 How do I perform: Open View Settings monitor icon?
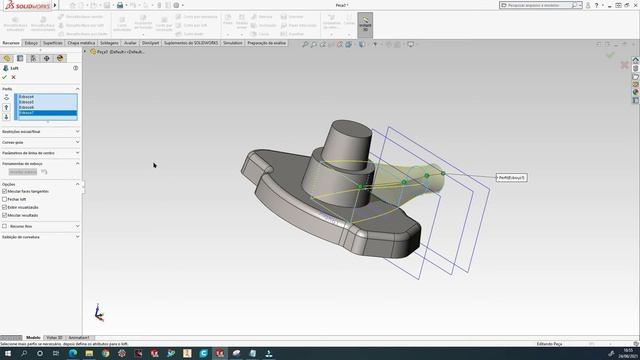(x=411, y=44)
